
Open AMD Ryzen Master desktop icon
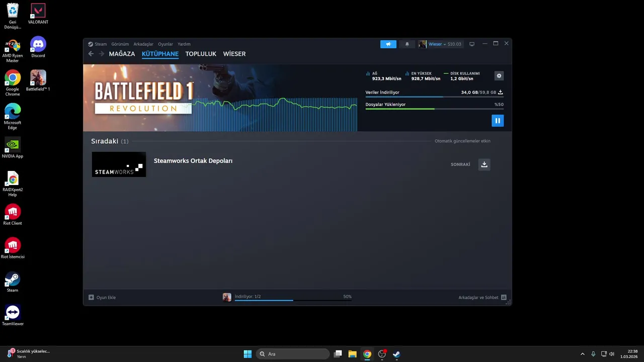pos(13,50)
